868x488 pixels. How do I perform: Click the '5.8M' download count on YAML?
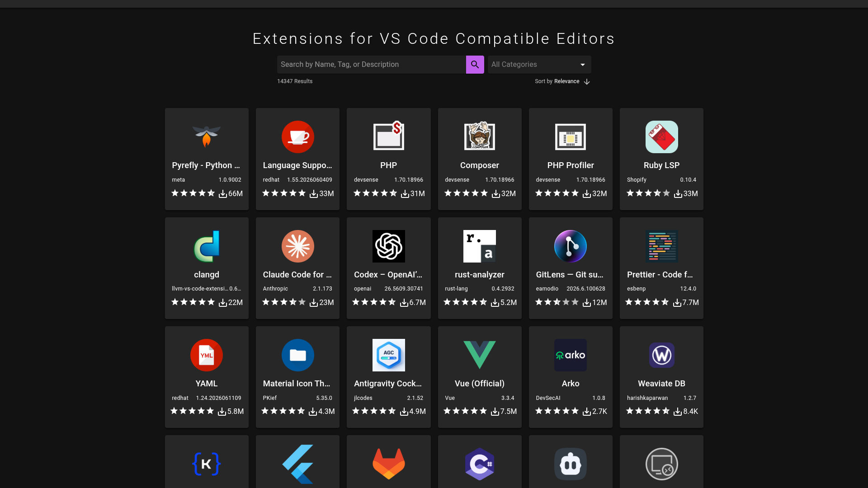coord(236,411)
